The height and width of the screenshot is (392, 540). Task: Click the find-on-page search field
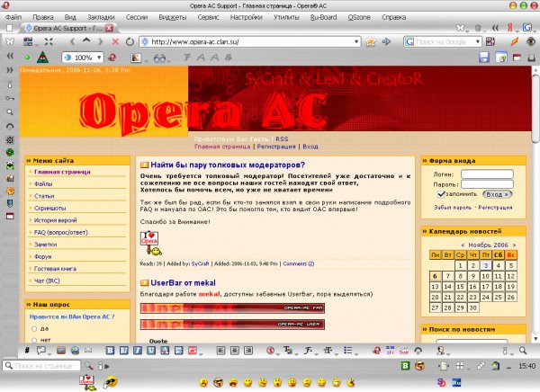click(x=41, y=366)
